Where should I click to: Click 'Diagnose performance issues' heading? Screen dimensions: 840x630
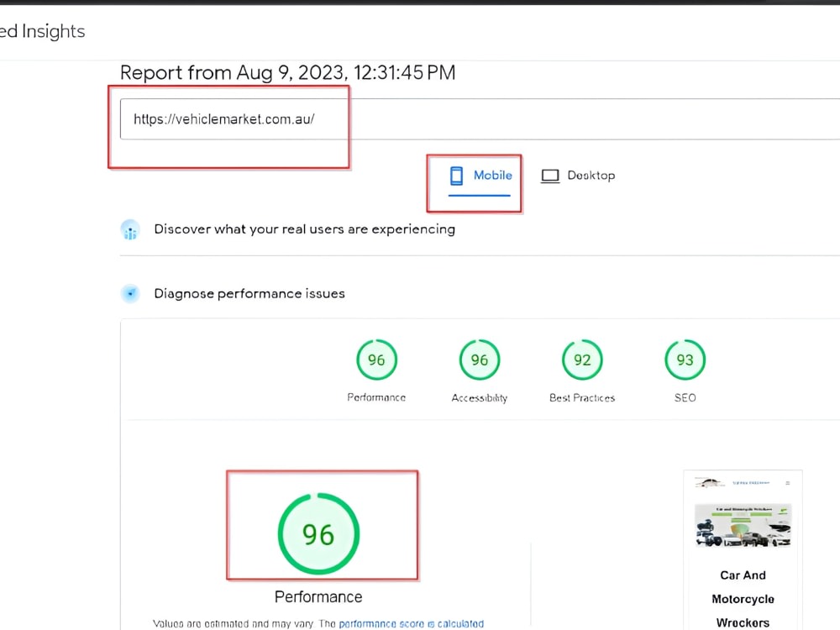(249, 293)
